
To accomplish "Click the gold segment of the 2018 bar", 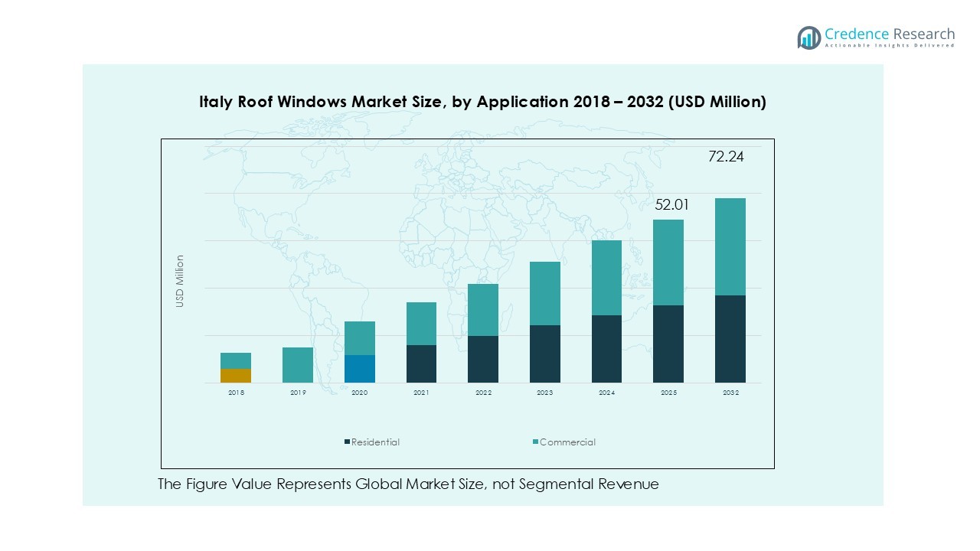I will (236, 376).
